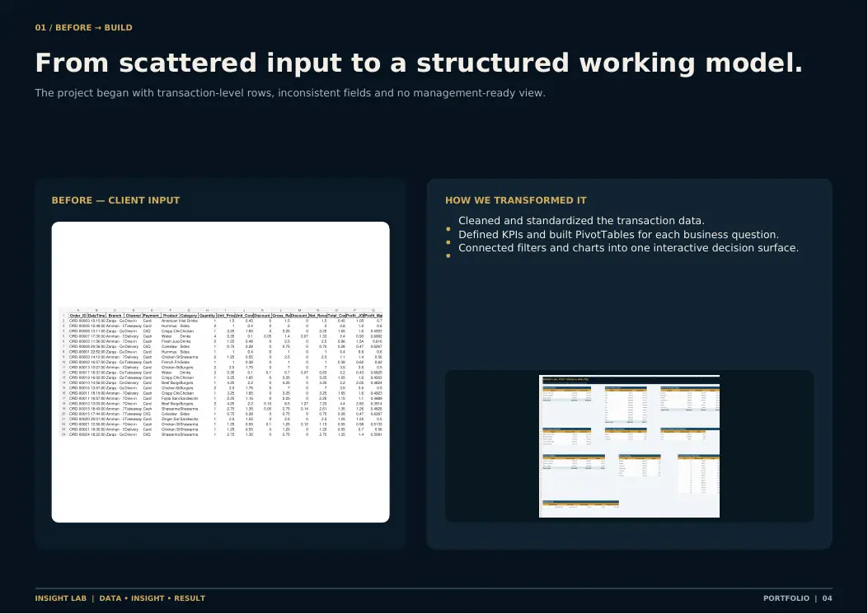Click the subtitle starting "The project began with"

[x=290, y=93]
